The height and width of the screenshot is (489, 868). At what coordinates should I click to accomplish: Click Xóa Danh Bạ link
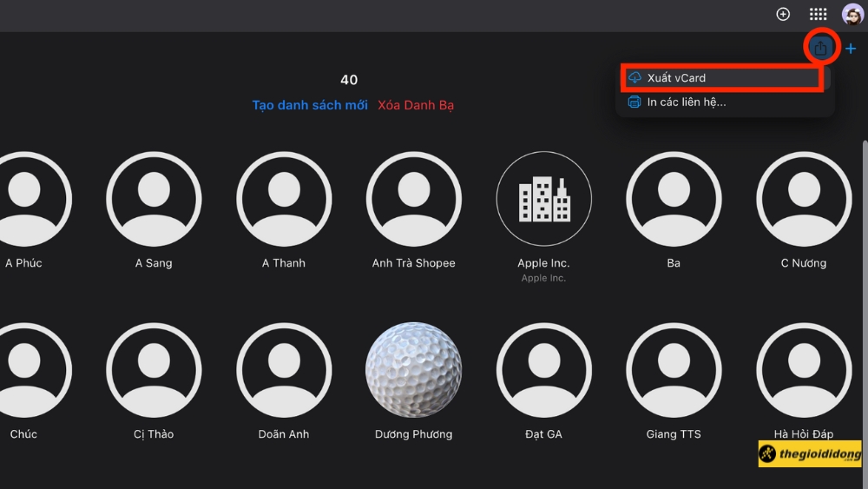416,105
